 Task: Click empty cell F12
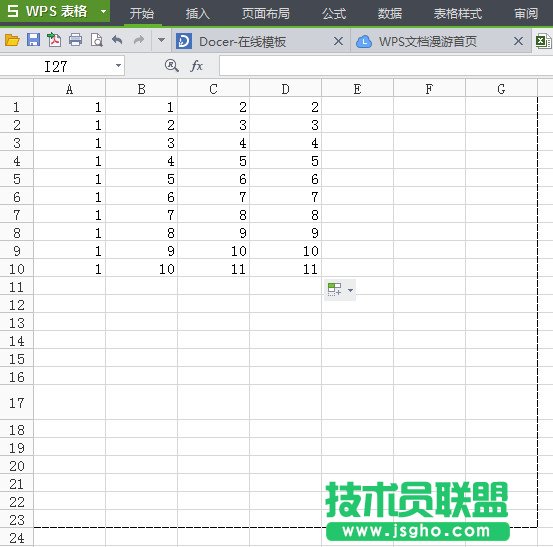pos(429,305)
